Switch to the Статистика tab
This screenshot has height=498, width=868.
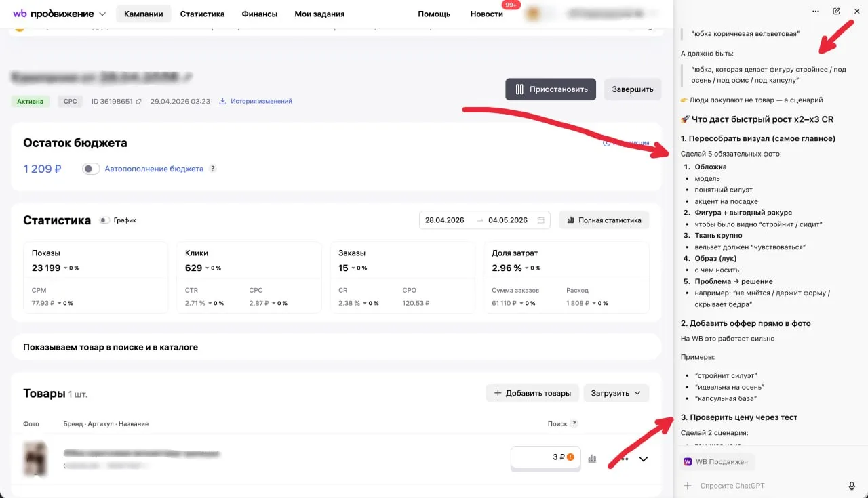click(x=202, y=14)
